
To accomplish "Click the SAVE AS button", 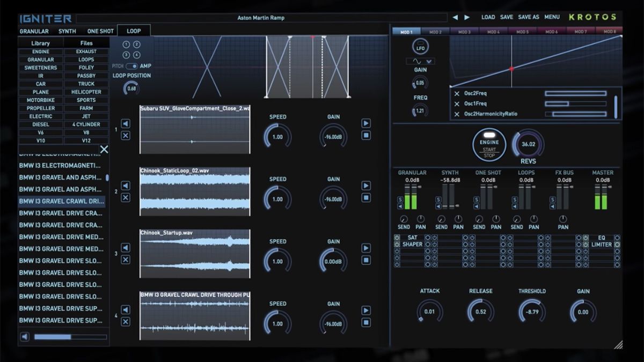I will click(x=529, y=17).
